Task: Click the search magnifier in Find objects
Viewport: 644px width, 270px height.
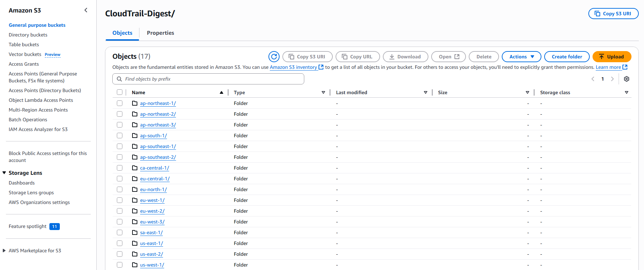Action: point(119,79)
